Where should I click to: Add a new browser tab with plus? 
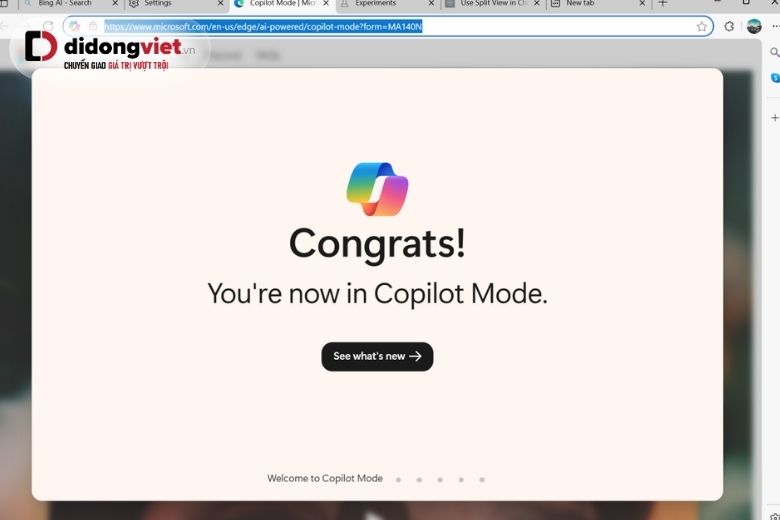pos(663,3)
